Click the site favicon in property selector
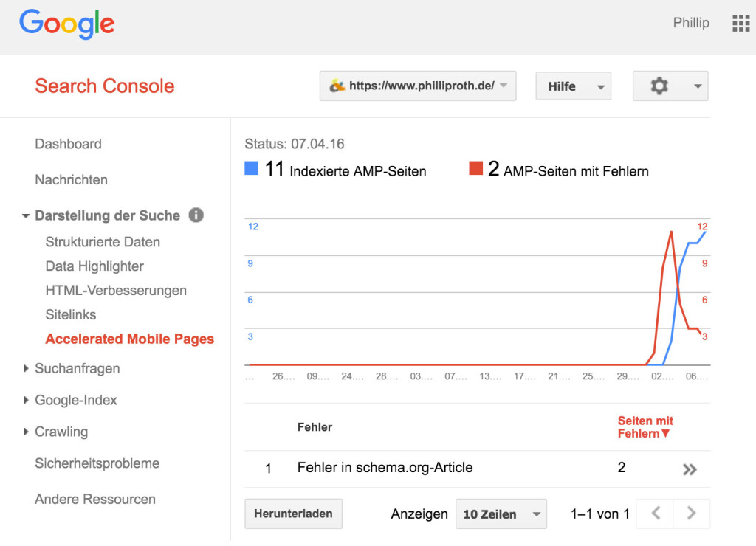This screenshot has width=756, height=546. click(337, 86)
